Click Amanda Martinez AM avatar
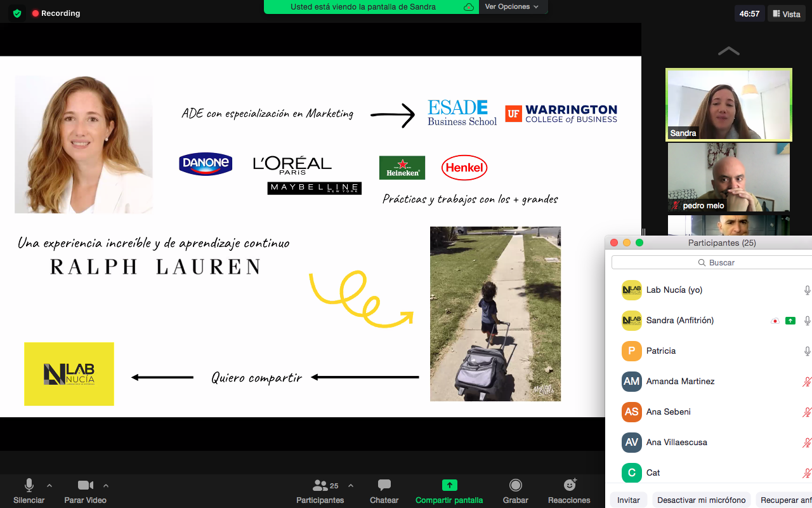 632,382
